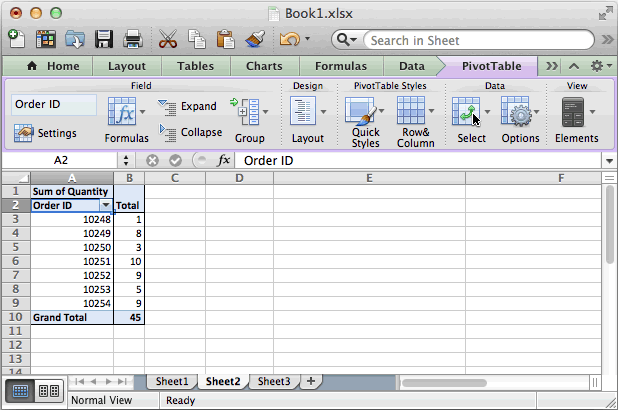Image resolution: width=618 pixels, height=410 pixels.
Task: Save the workbook with floppy icon
Action: (104, 39)
